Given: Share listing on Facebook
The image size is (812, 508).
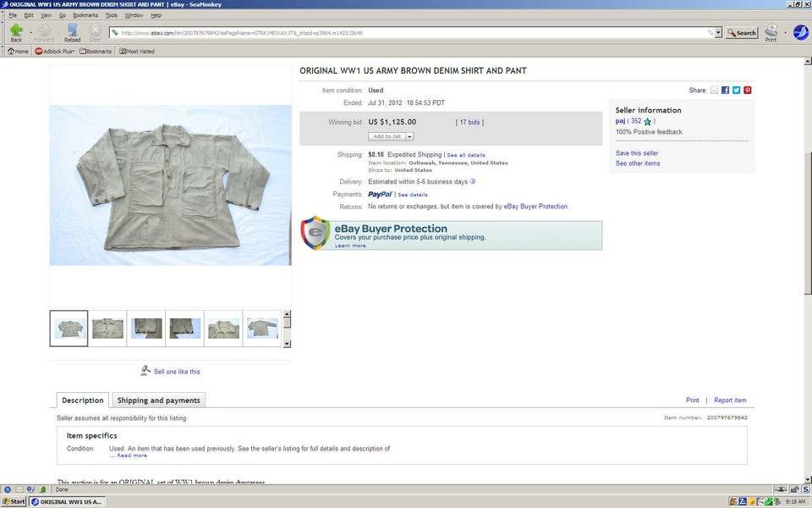Looking at the screenshot, I should click(725, 90).
